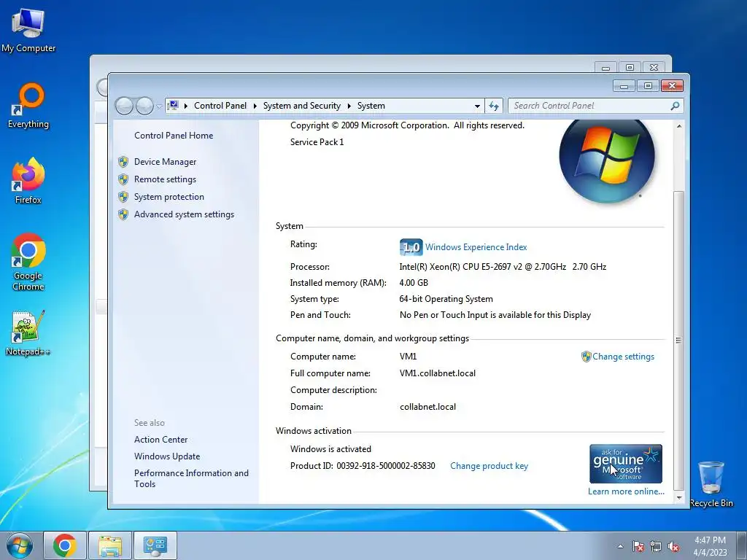Click the Show Desktop strip
This screenshot has height=560, width=747.
pyautogui.click(x=742, y=545)
